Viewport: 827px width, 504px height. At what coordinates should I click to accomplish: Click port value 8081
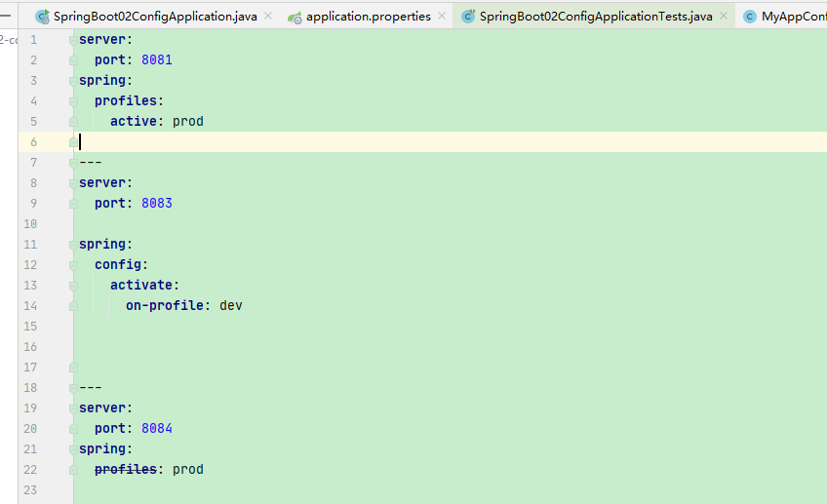(157, 60)
